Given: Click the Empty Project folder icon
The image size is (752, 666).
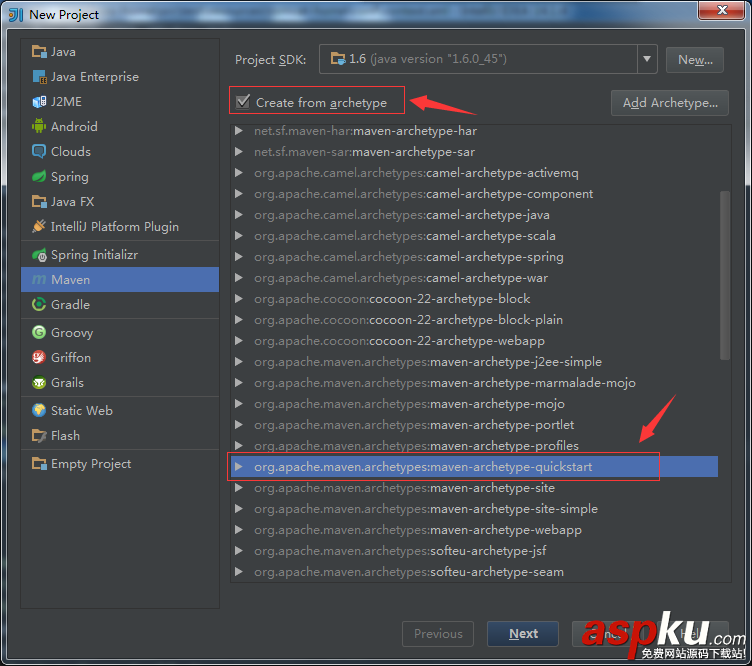Looking at the screenshot, I should (39, 464).
